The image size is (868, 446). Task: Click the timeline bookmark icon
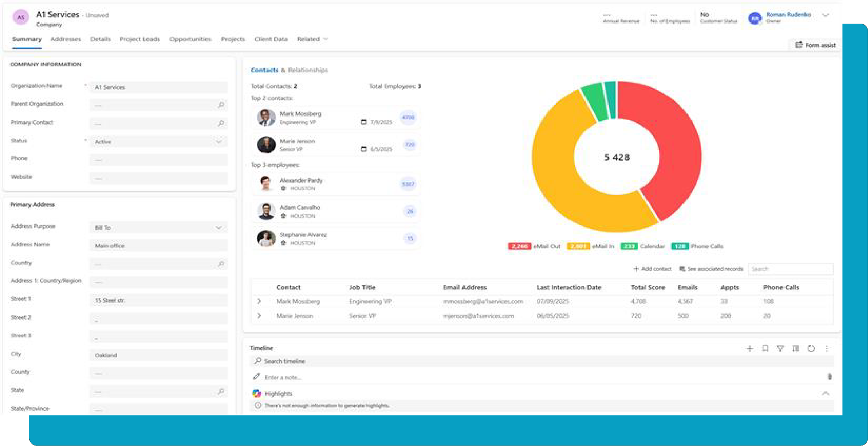point(765,348)
